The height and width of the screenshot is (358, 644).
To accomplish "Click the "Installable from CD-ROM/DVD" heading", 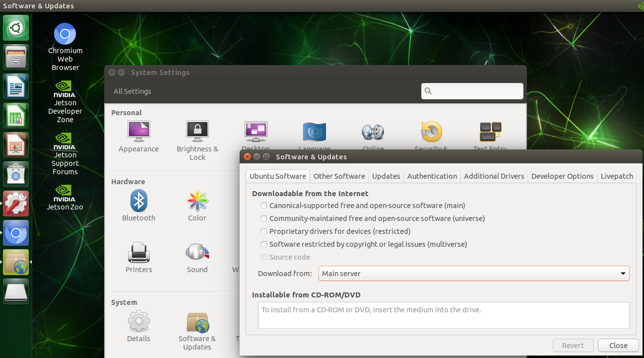I will (x=306, y=295).
